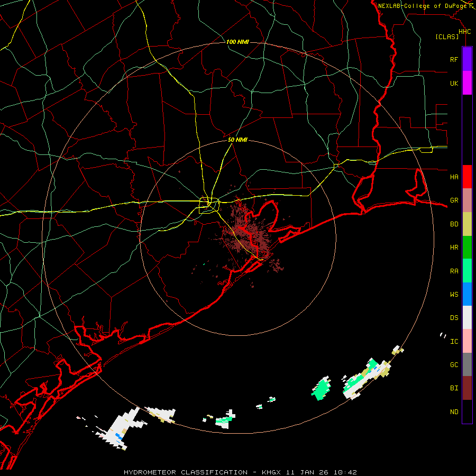Image resolution: width=476 pixels, height=476 pixels.
Task: Click the RF legend label
Action: pyautogui.click(x=454, y=60)
